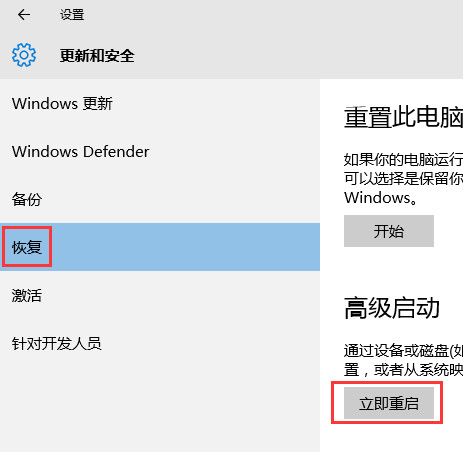Screen dimensions: 463x452
Task: Click the line starting 如果你的电脑运行
Action: point(403,160)
